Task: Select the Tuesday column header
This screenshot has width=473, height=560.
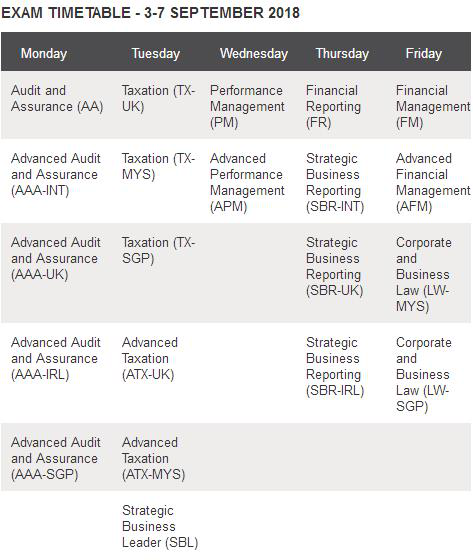Action: pyautogui.click(x=156, y=54)
